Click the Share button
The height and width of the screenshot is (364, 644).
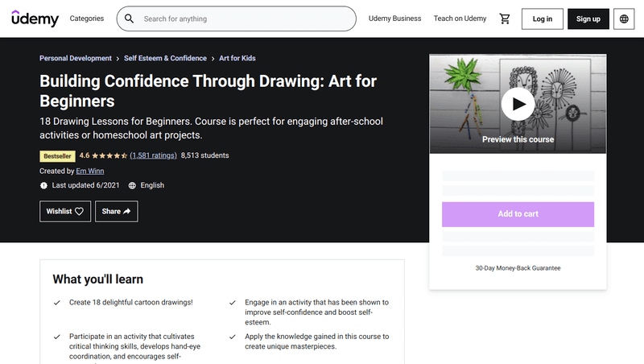[116, 211]
